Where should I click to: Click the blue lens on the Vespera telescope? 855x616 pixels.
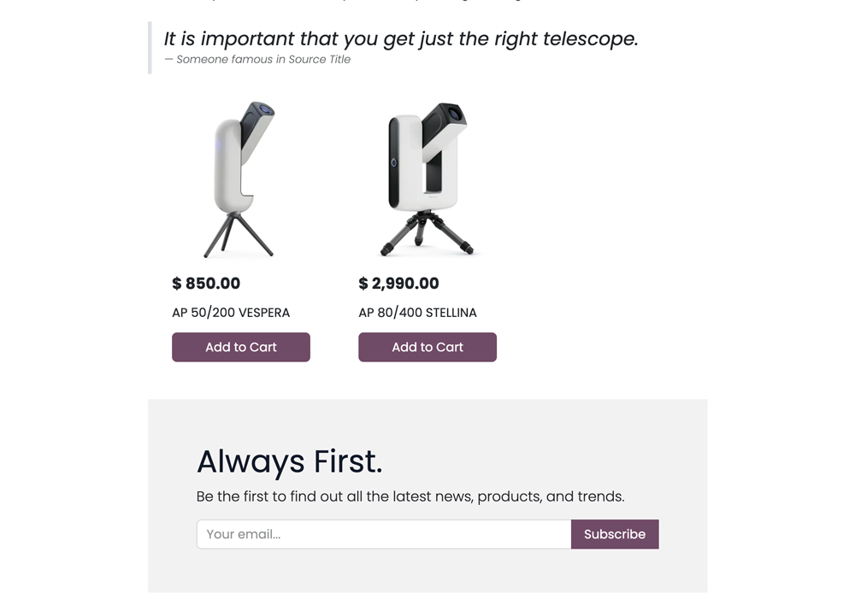265,110
